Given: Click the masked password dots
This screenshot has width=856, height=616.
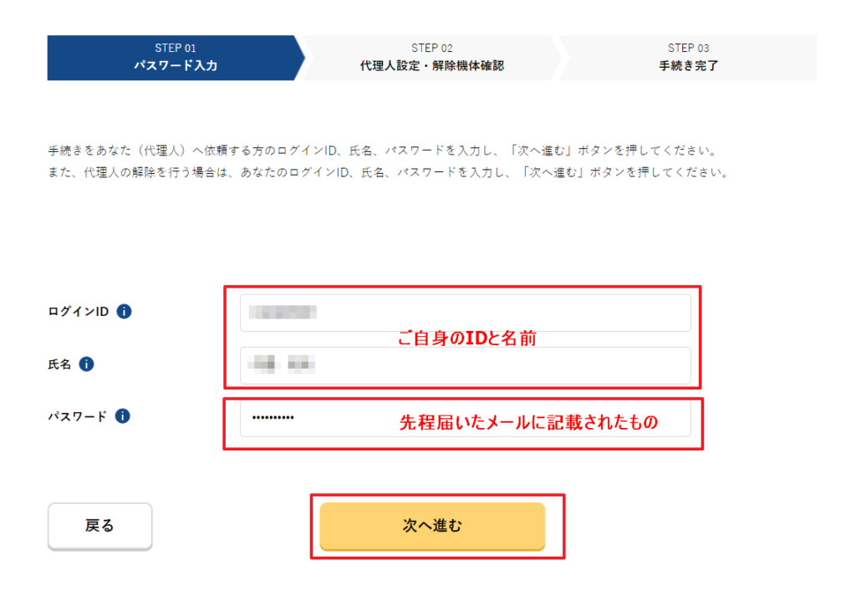Looking at the screenshot, I should tap(273, 418).
